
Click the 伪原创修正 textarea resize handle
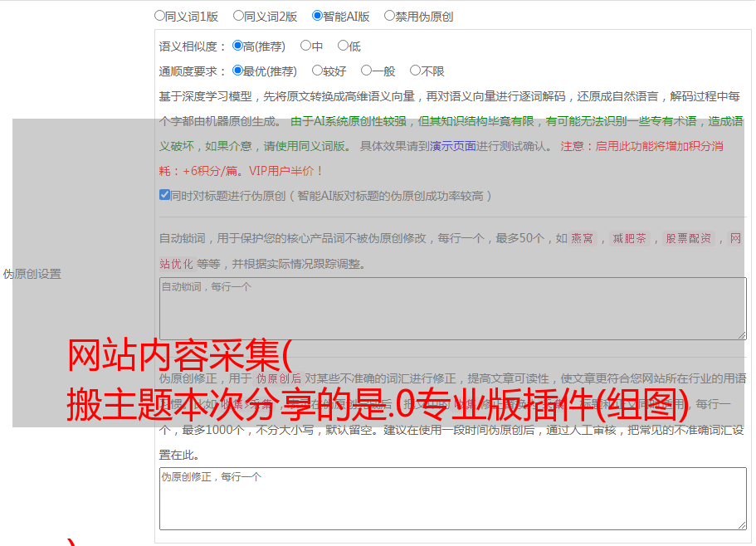742,525
